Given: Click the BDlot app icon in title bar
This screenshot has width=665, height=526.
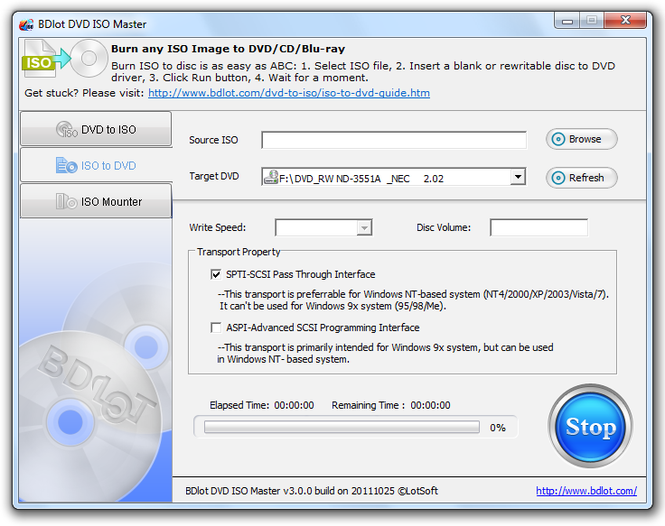Looking at the screenshot, I should (x=26, y=25).
